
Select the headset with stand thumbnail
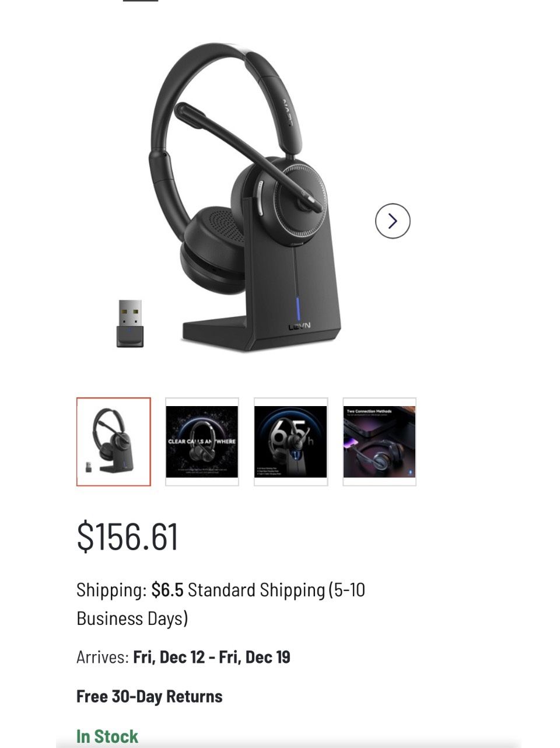114,442
